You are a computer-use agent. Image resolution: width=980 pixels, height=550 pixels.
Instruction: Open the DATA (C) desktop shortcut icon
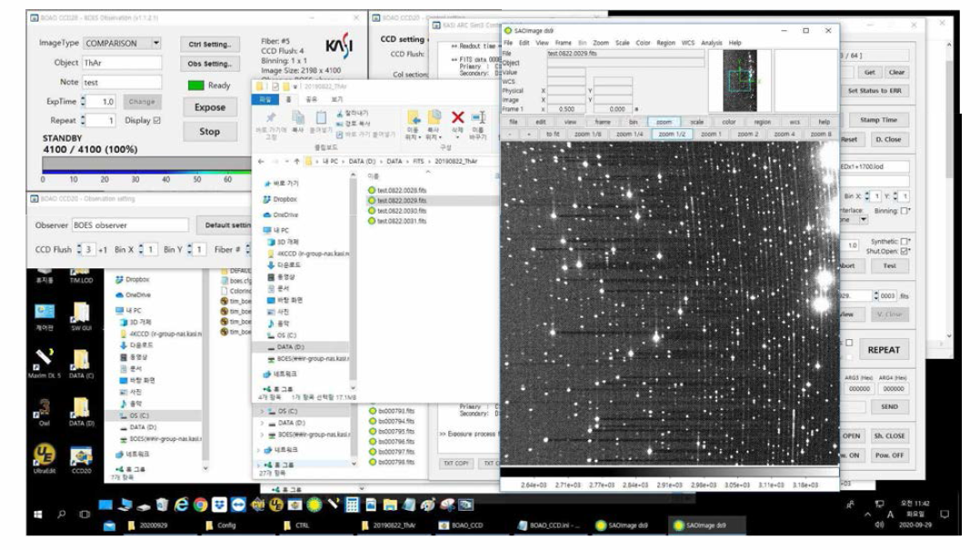pyautogui.click(x=81, y=359)
